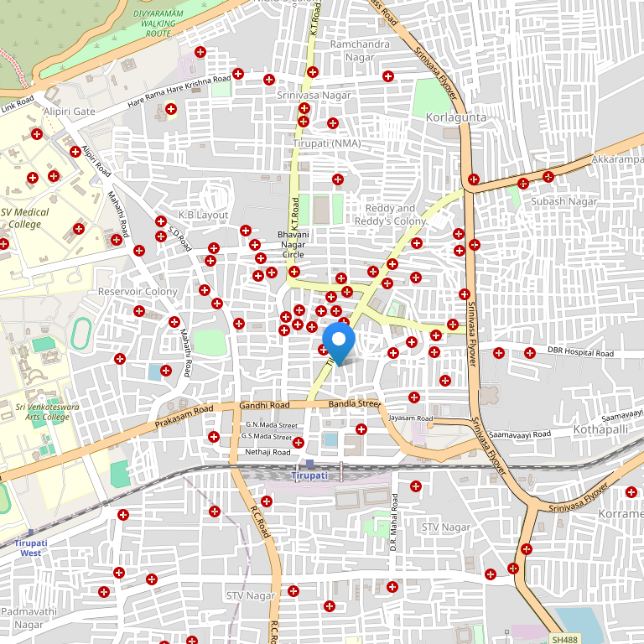Click the green park above Korlagunta label
The height and width of the screenshot is (644, 644).
pos(433,95)
